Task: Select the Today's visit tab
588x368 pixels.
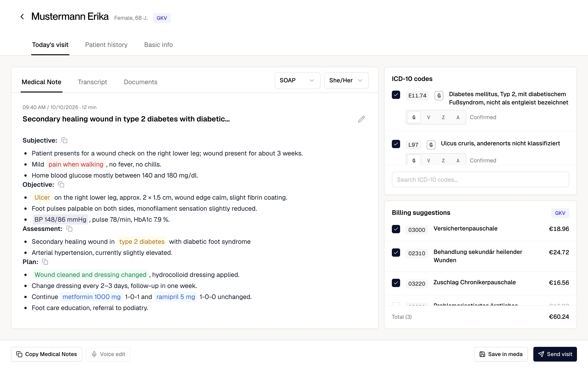Action: [50, 45]
